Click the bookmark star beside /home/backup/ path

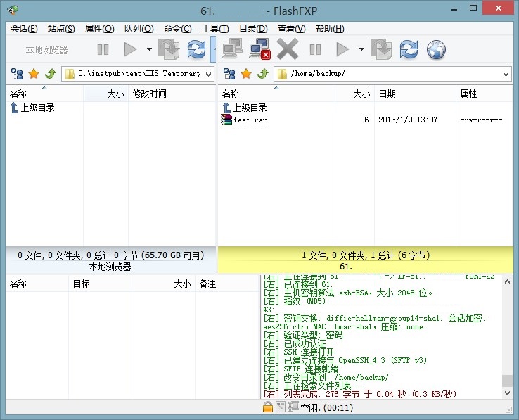(x=246, y=74)
